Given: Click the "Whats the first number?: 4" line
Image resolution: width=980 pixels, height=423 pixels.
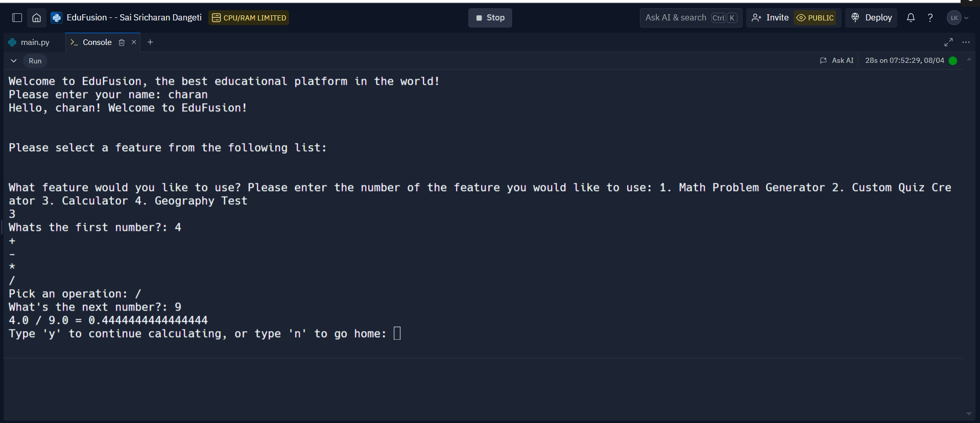Looking at the screenshot, I should coord(95,227).
